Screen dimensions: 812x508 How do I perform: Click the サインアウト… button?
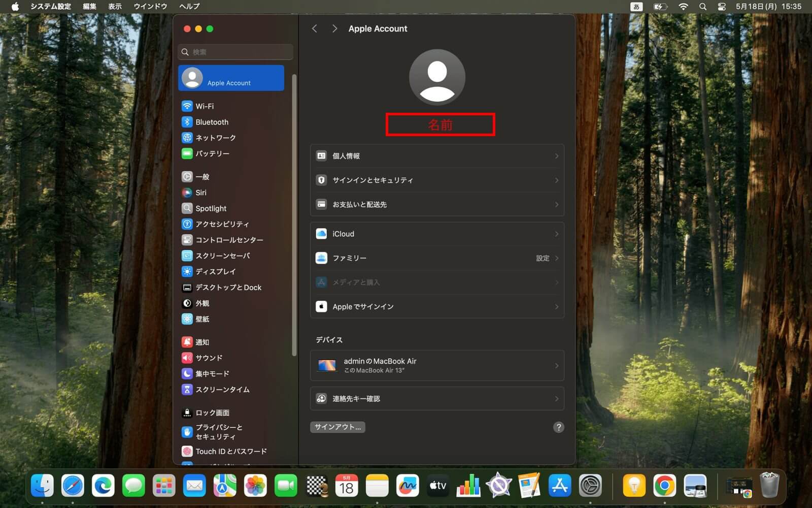click(x=337, y=427)
